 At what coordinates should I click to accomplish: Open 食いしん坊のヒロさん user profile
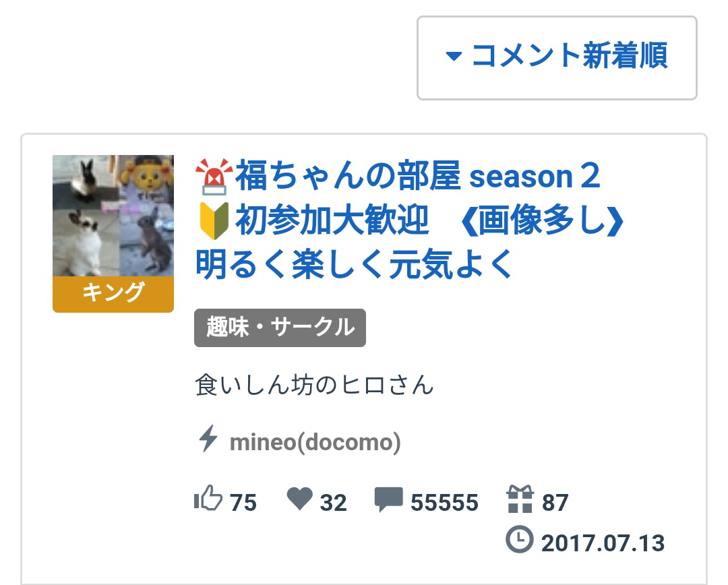click(x=314, y=385)
